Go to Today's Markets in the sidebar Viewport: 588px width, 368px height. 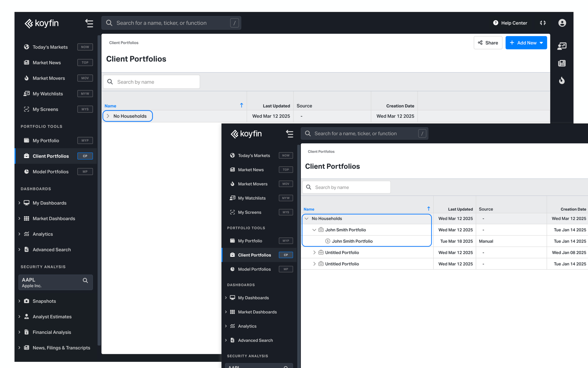pyautogui.click(x=50, y=47)
